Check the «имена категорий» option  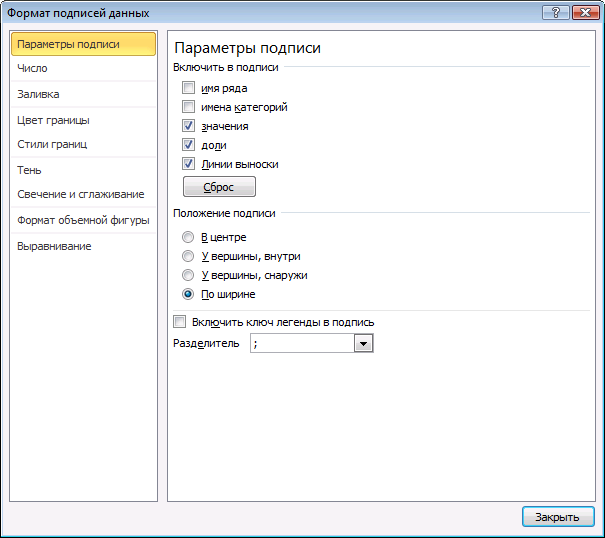tap(188, 107)
